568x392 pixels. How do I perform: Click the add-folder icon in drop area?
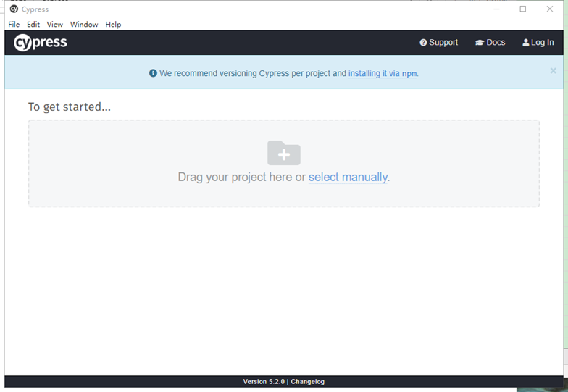[x=284, y=153]
